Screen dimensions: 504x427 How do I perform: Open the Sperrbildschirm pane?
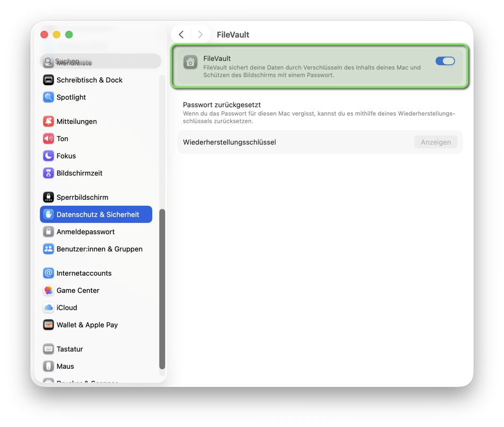pos(82,197)
